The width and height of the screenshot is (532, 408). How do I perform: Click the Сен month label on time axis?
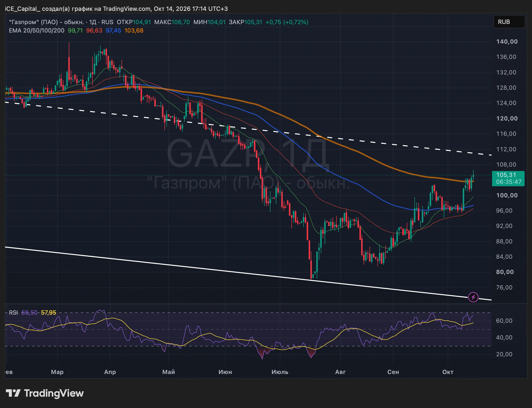[x=393, y=372]
